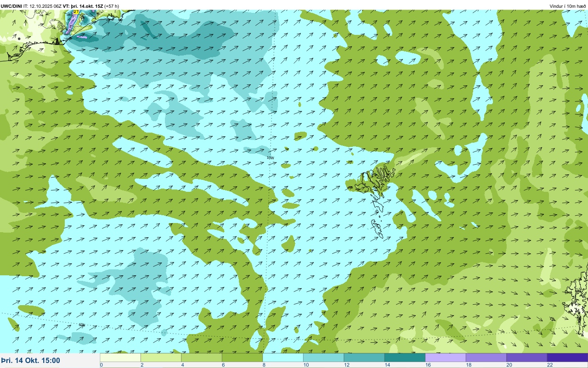Click the pale yellow 0–2 legend swatch
This screenshot has width=588, height=368.
coord(120,357)
